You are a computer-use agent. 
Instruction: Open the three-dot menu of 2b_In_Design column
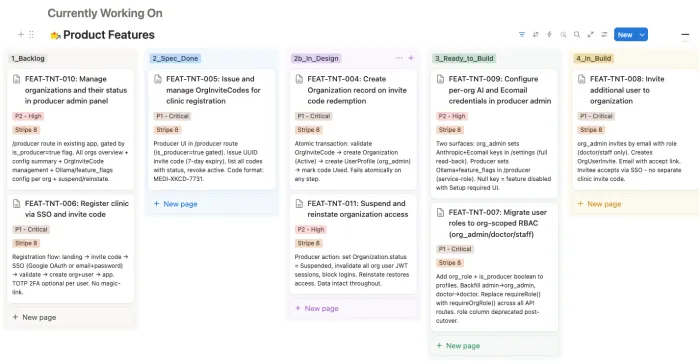[x=399, y=58]
